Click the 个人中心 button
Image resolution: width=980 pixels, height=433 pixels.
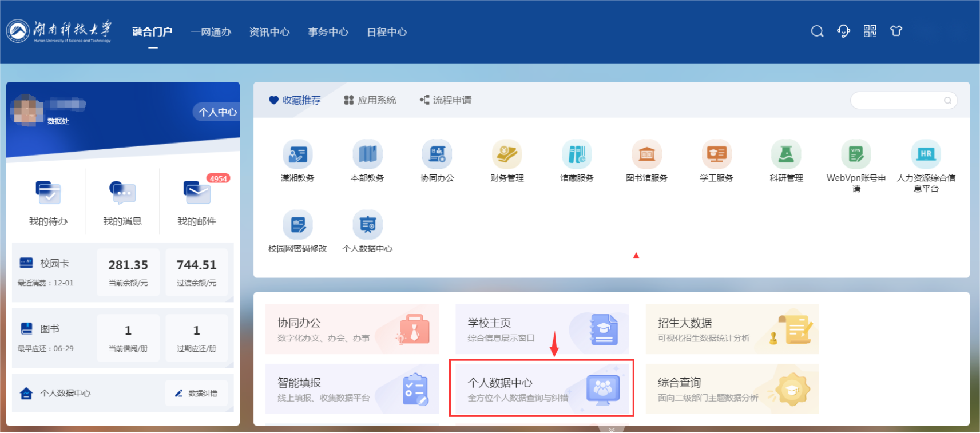tap(217, 112)
